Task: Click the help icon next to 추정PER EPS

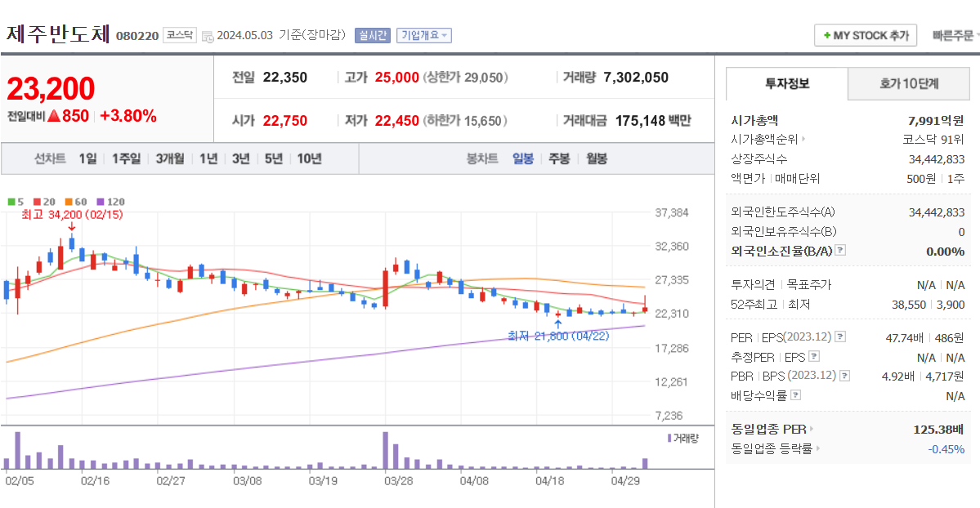Action: pos(814,356)
